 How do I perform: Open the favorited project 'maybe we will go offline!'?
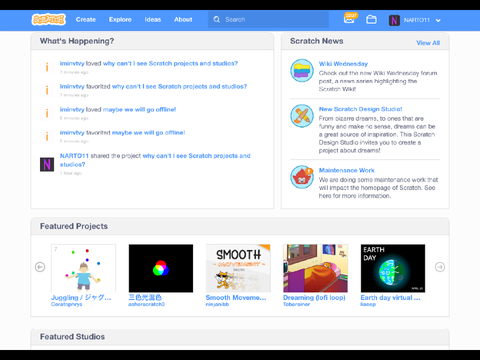click(x=148, y=132)
